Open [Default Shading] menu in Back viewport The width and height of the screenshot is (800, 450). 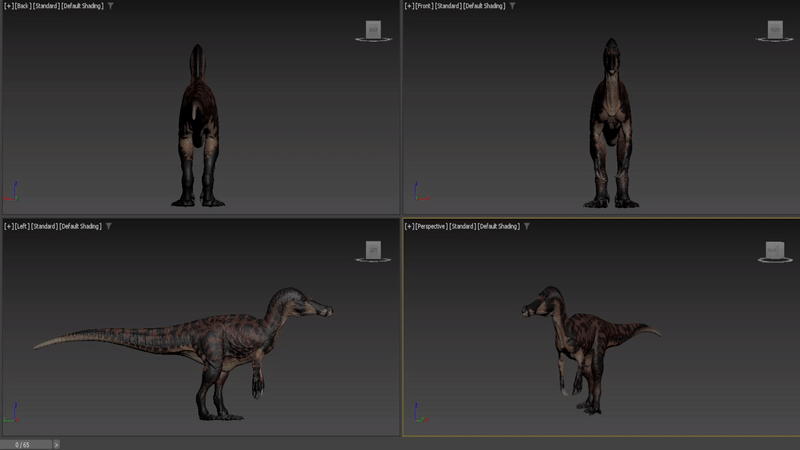point(83,6)
